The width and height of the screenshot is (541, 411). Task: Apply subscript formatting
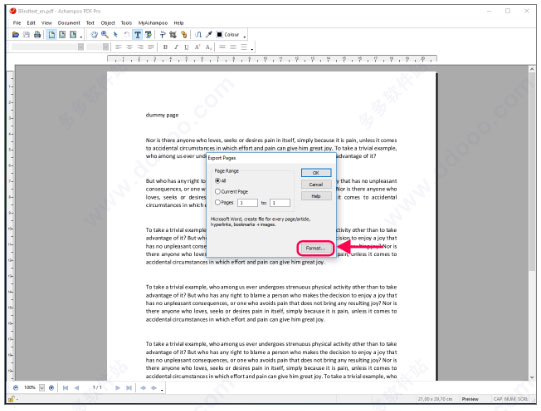[208, 47]
